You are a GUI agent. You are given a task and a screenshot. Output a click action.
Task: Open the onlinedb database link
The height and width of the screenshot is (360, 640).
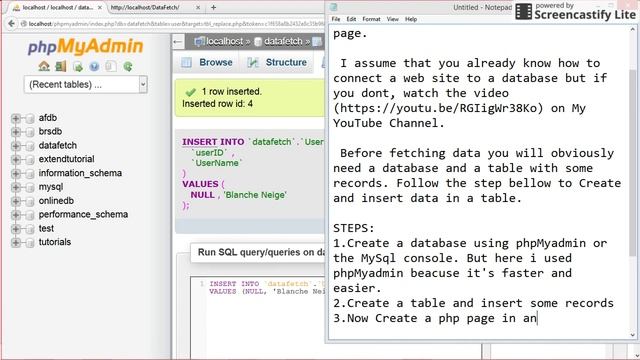coord(56,201)
